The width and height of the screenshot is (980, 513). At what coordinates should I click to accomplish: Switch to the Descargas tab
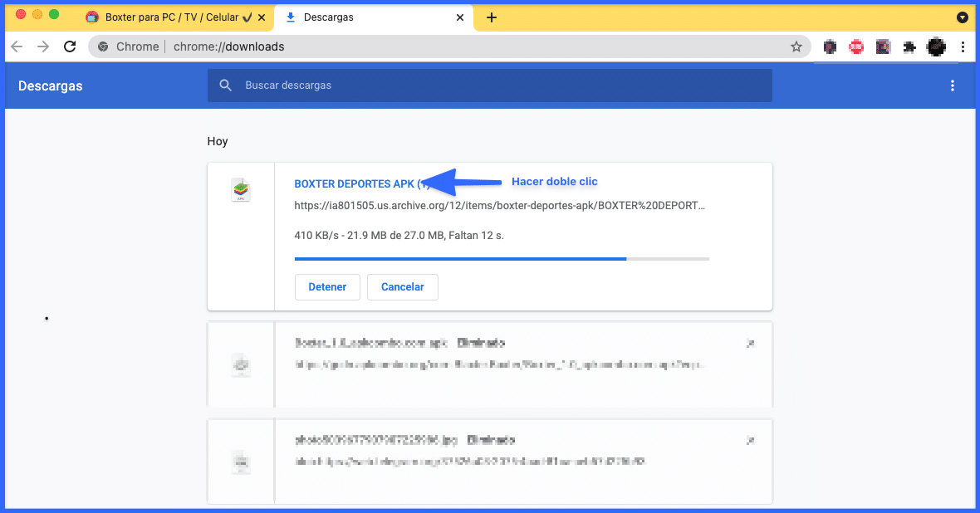click(x=374, y=17)
